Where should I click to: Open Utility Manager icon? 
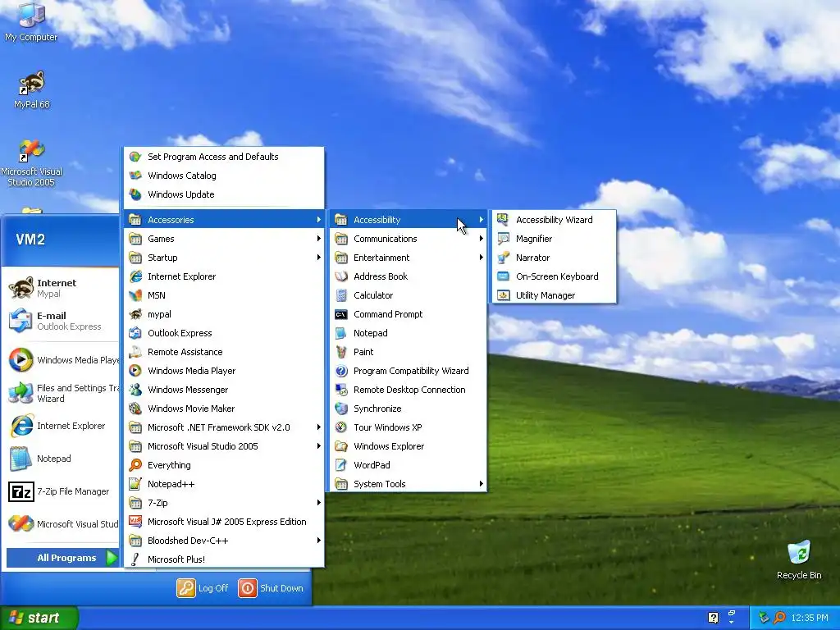click(x=503, y=295)
